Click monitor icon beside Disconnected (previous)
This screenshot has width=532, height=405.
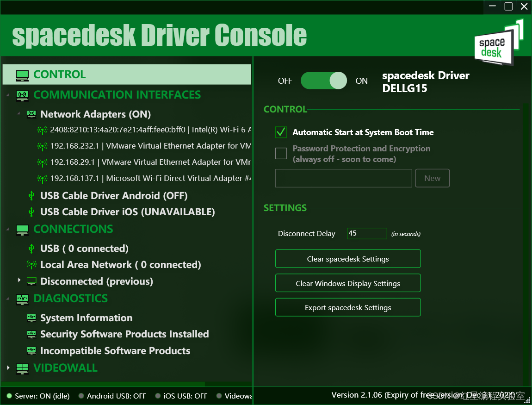coord(31,281)
